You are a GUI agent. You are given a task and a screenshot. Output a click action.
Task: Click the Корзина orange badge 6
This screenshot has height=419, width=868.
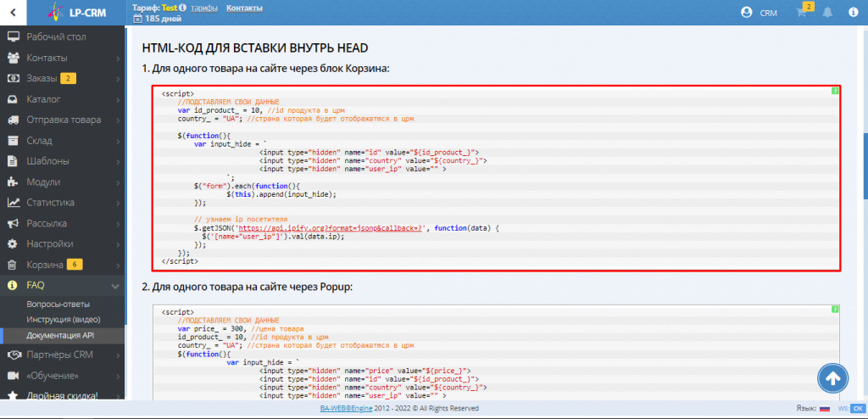point(75,265)
